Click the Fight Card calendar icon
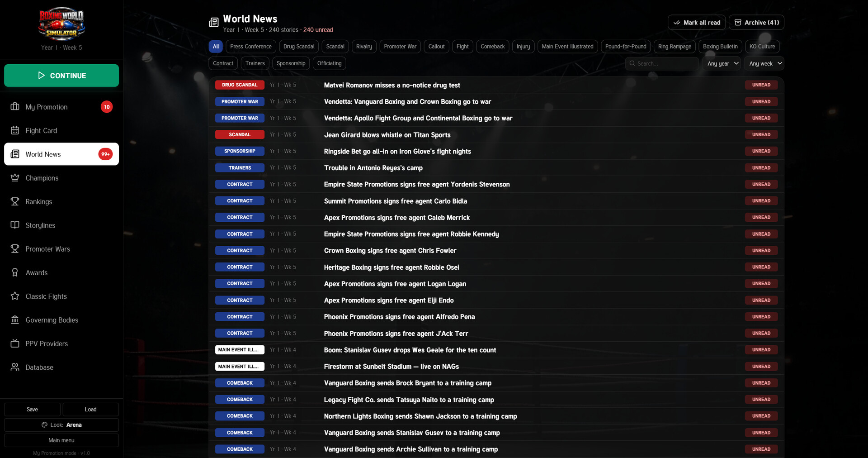The image size is (868, 458). click(x=15, y=130)
